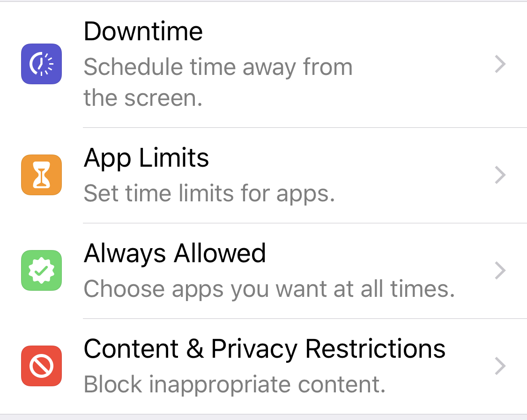Tap the "Block inappropriate content" subtitle
This screenshot has width=527, height=420.
234,384
